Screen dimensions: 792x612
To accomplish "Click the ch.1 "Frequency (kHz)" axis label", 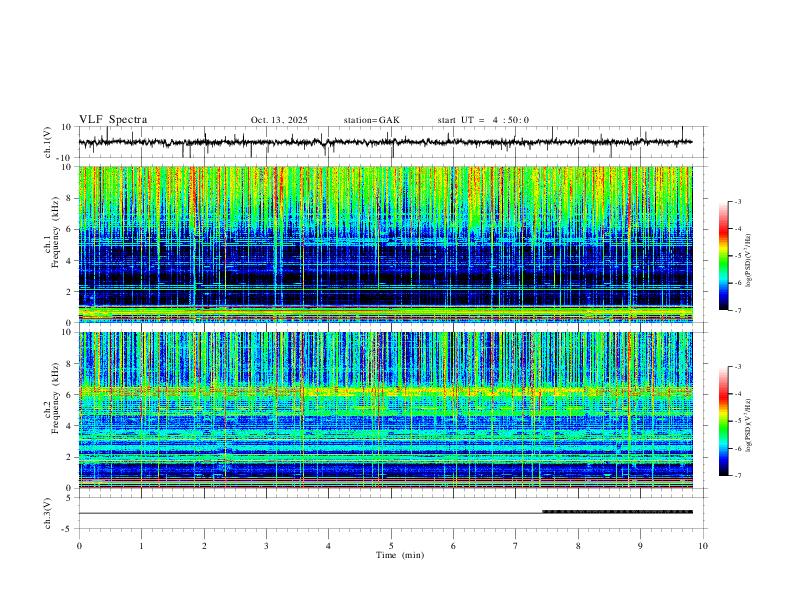I will pyautogui.click(x=55, y=232).
